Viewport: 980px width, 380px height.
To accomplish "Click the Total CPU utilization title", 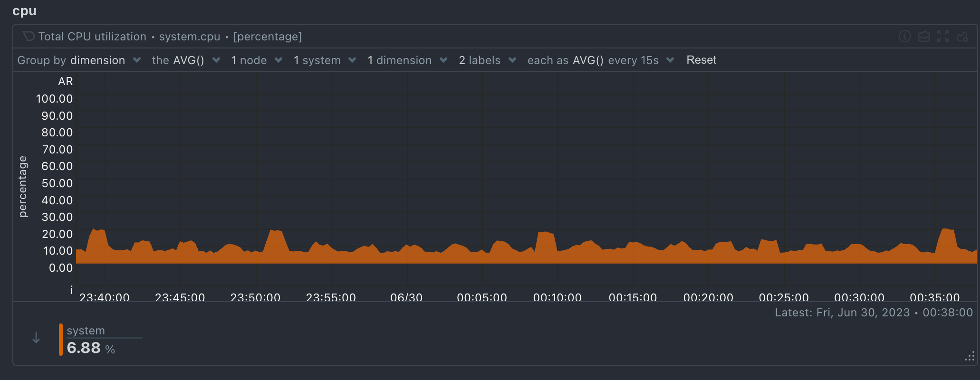I will (92, 37).
